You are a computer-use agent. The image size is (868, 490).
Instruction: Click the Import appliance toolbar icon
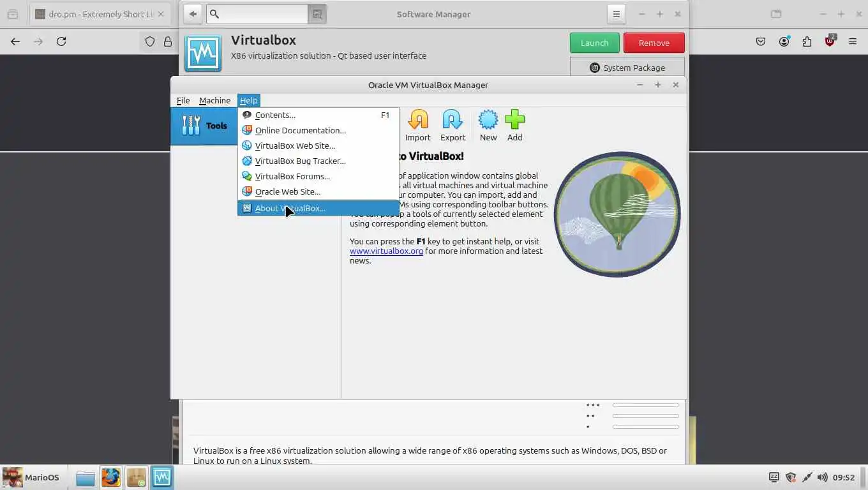[418, 126]
